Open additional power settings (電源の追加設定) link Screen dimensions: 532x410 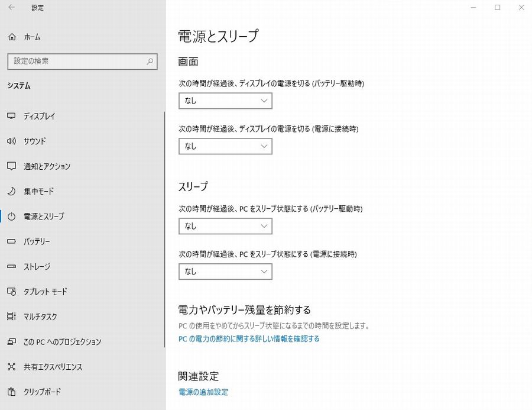click(x=203, y=392)
